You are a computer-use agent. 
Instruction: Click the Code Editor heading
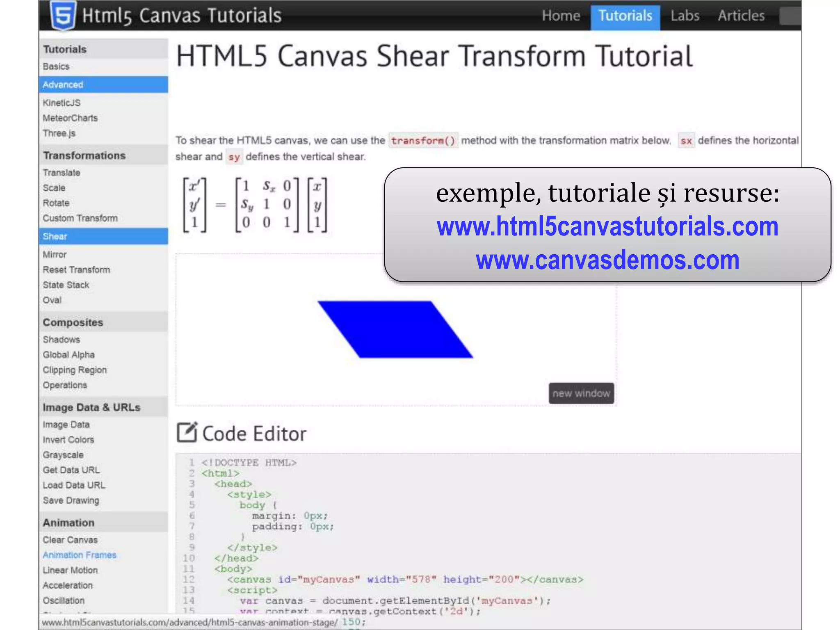click(x=254, y=433)
